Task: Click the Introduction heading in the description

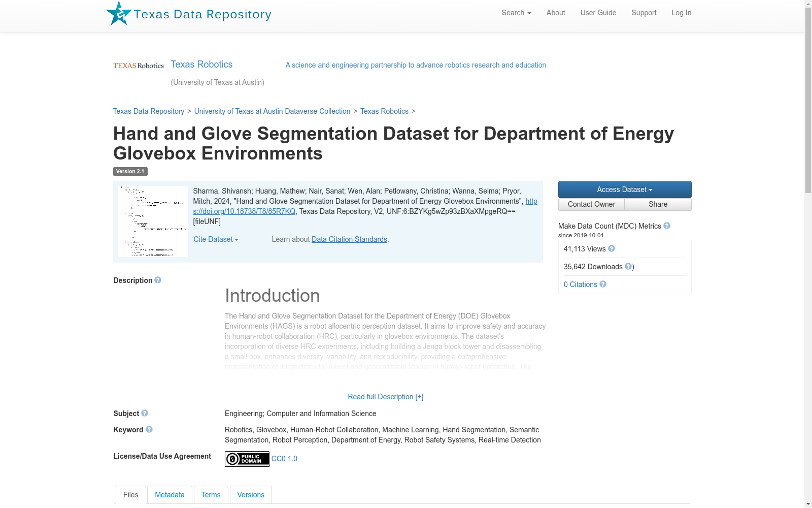Action: (x=273, y=296)
